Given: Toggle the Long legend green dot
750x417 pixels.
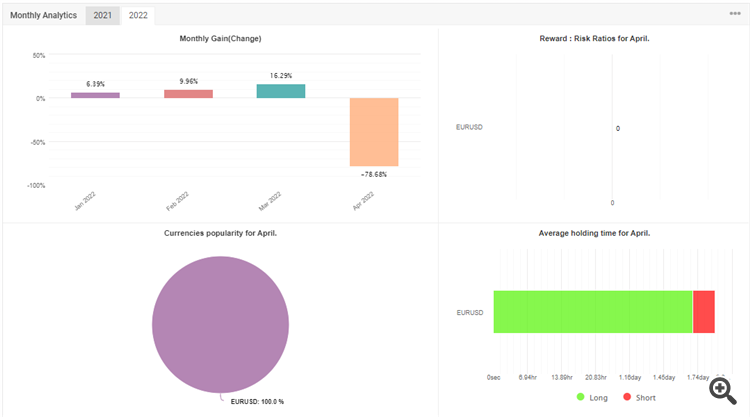Looking at the screenshot, I should [x=580, y=397].
